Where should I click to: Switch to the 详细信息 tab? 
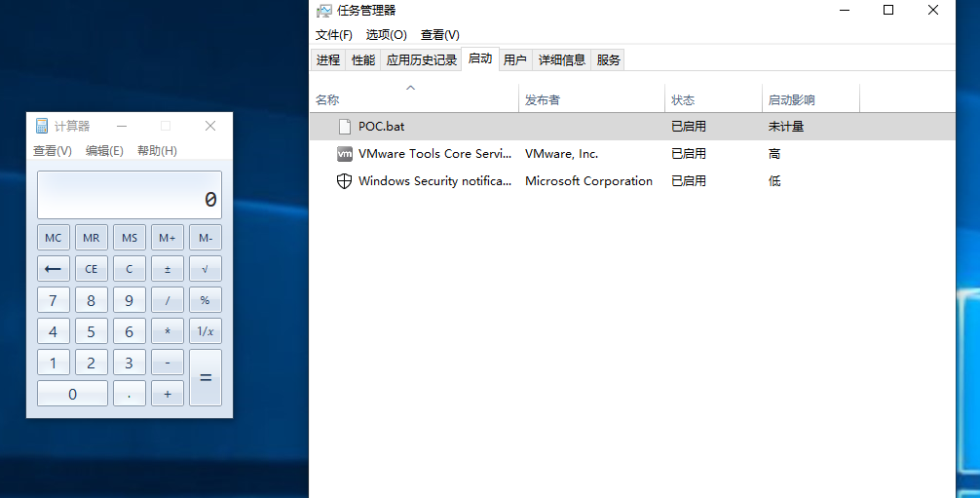point(562,60)
